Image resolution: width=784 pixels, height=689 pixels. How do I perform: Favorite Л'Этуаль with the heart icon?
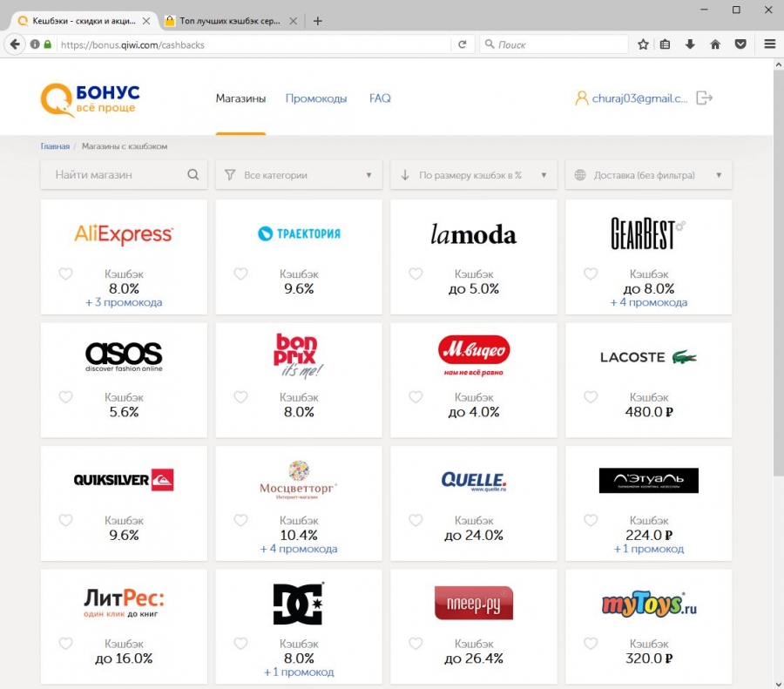pos(591,521)
